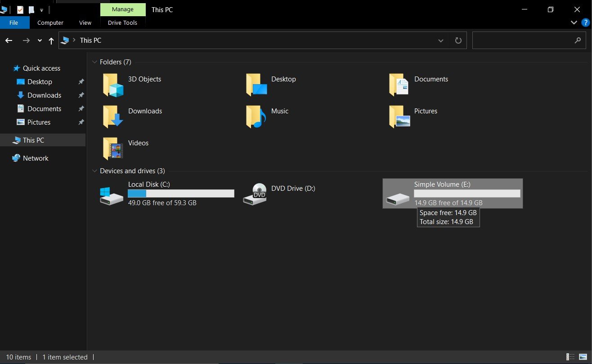Click the "Videos" folder name
Screen dimensions: 592x364
pos(138,143)
